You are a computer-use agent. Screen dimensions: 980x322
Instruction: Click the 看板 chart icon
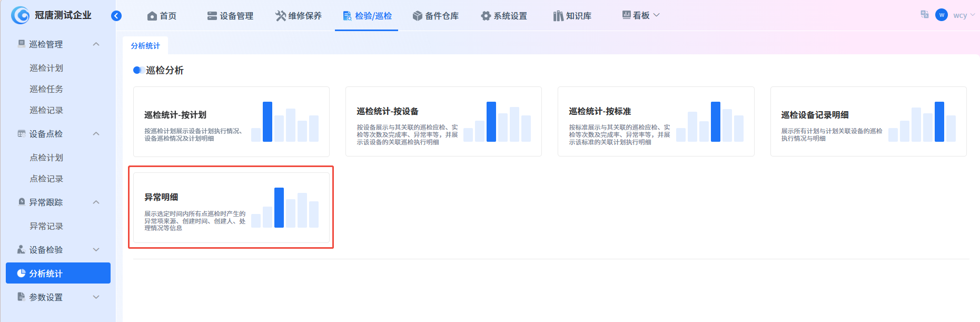[626, 15]
